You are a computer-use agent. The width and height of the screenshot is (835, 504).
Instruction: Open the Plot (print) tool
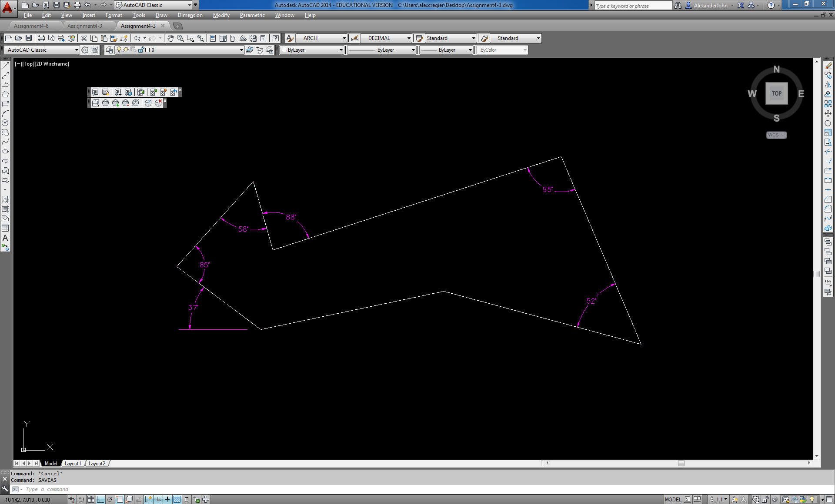41,38
